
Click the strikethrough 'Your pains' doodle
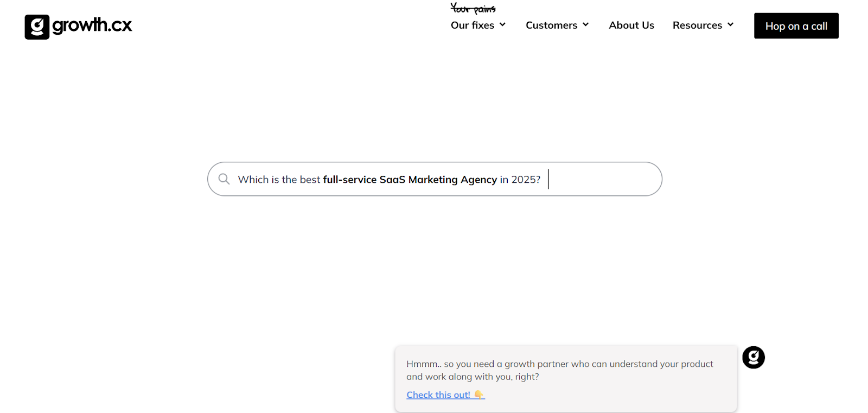click(x=472, y=8)
